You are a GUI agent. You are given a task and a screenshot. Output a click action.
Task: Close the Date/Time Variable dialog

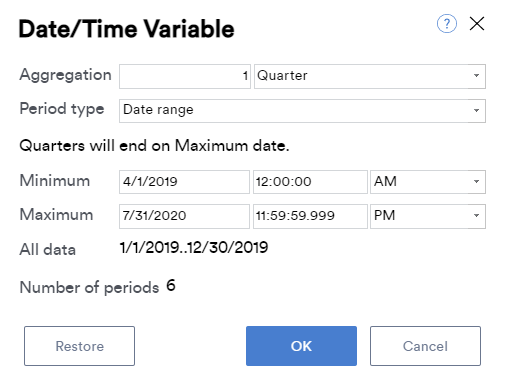(477, 24)
